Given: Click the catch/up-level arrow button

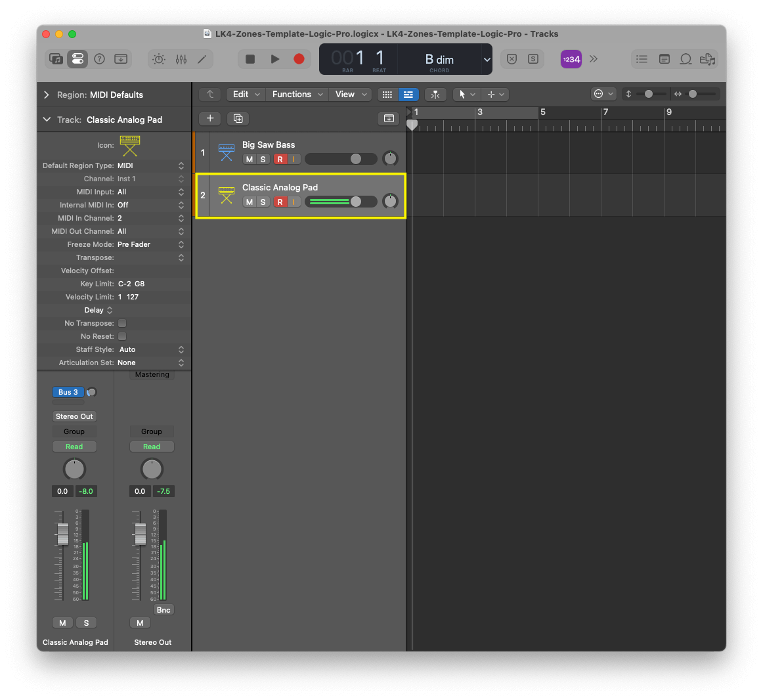Looking at the screenshot, I should [210, 95].
